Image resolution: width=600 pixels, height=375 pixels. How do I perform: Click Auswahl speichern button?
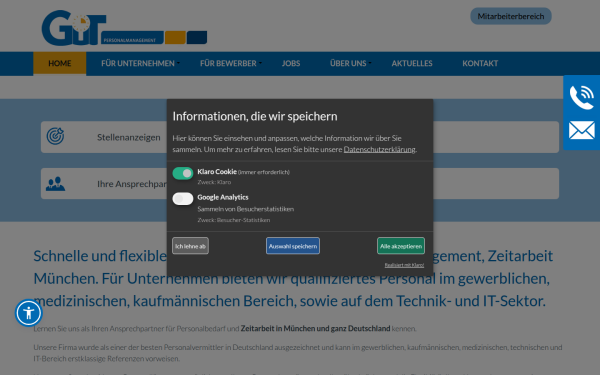pyautogui.click(x=293, y=246)
